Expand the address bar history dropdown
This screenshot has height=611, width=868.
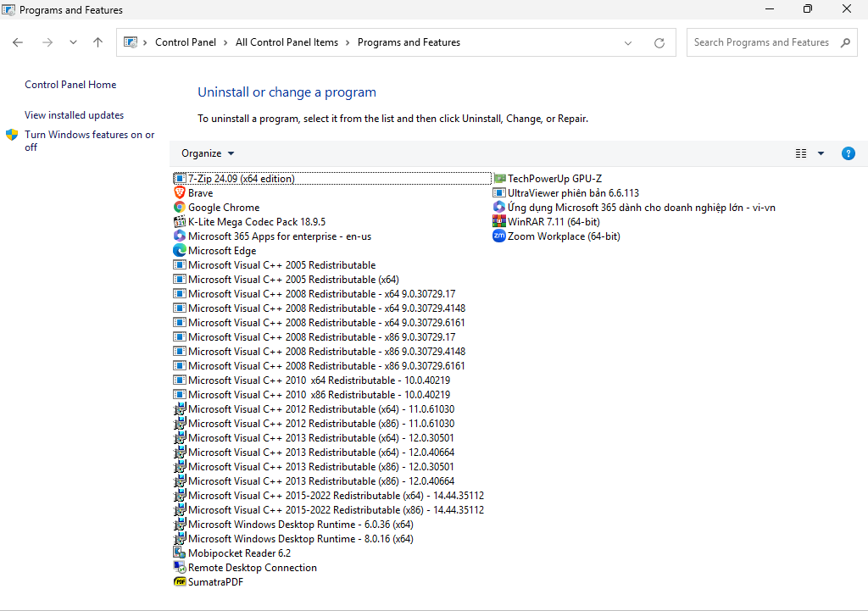[x=628, y=42]
